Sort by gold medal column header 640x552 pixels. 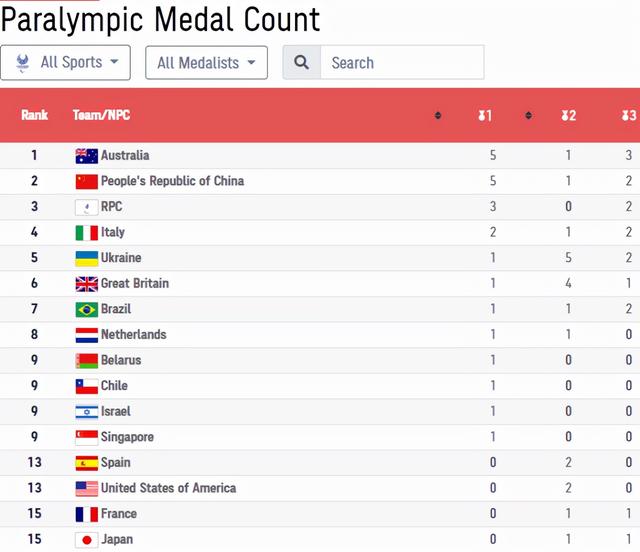coord(485,116)
